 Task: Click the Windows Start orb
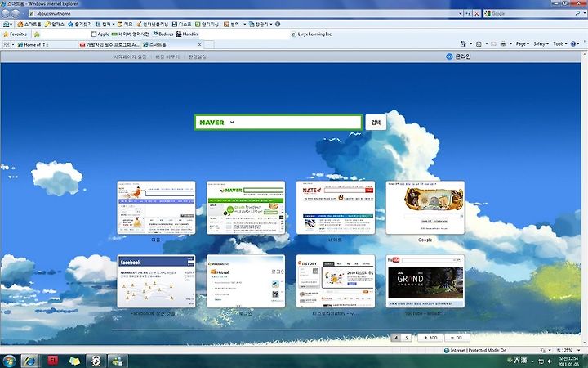pyautogui.click(x=9, y=361)
